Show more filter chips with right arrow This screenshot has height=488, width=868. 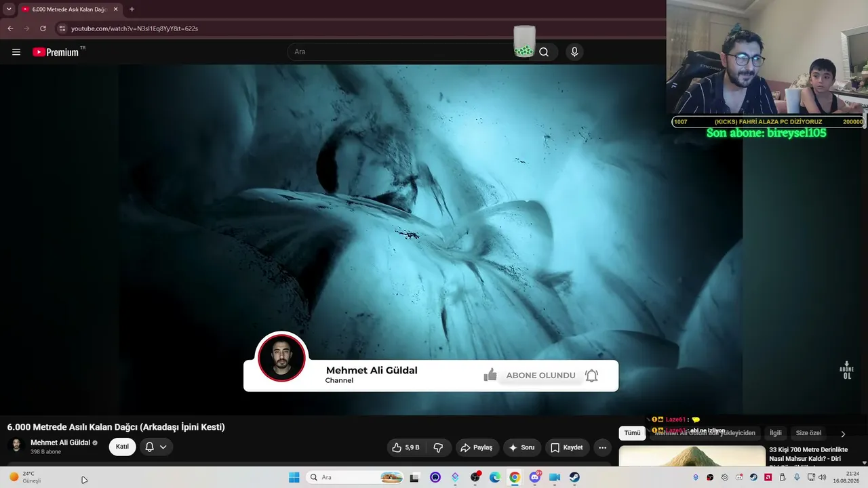pyautogui.click(x=843, y=434)
